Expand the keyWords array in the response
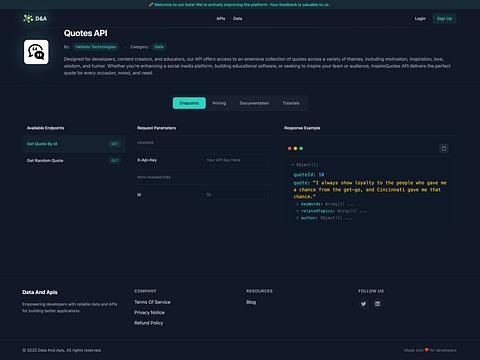This screenshot has width=480, height=360. (x=297, y=204)
